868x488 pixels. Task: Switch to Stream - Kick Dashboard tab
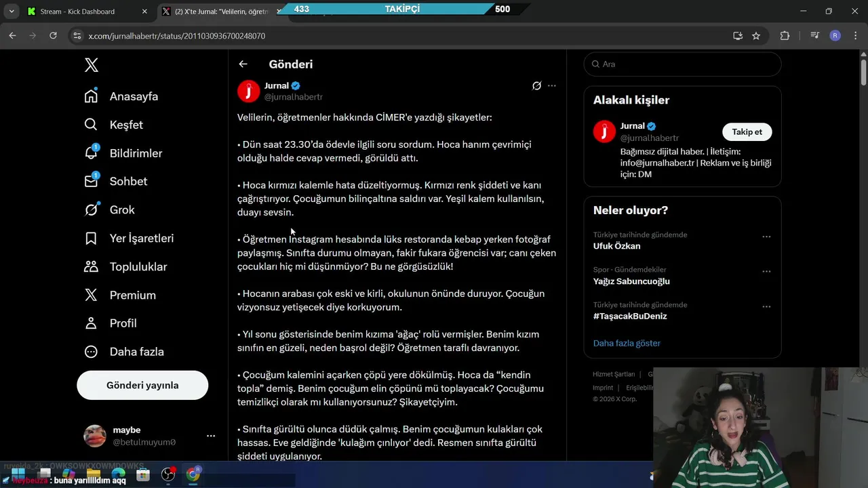click(87, 12)
